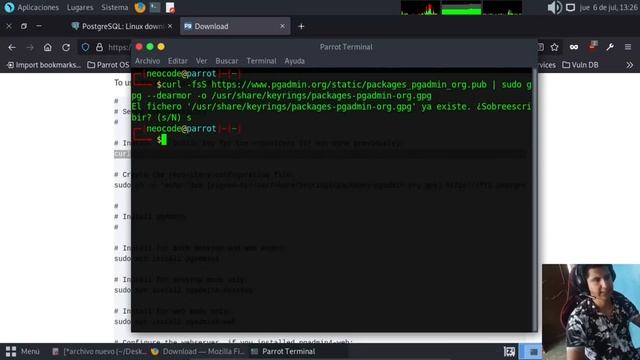The height and width of the screenshot is (360, 640).
Task: Open the Editar menu in Parrot Terminal
Action: pyautogui.click(x=178, y=61)
